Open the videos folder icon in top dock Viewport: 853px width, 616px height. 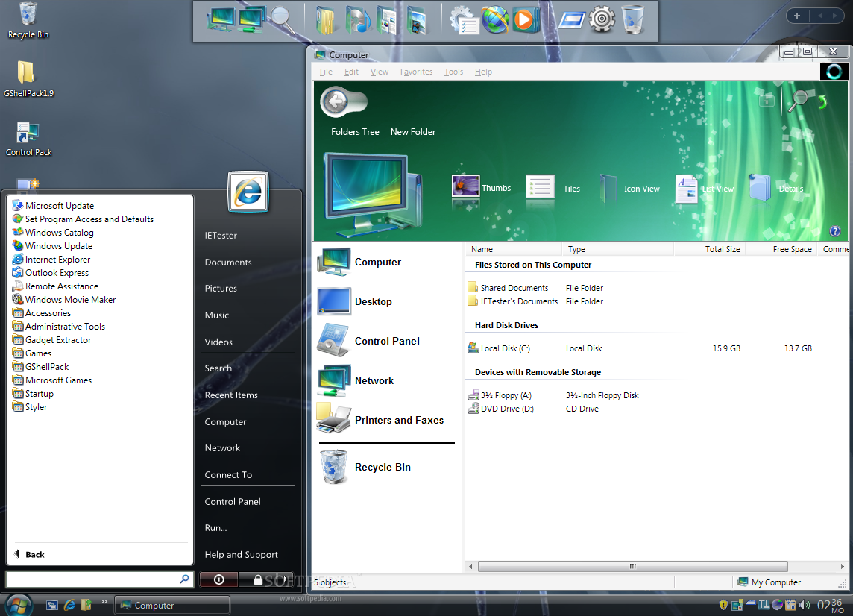pos(417,21)
